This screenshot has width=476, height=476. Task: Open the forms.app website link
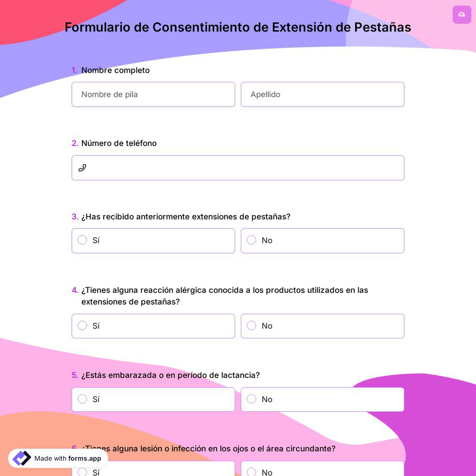point(84,459)
